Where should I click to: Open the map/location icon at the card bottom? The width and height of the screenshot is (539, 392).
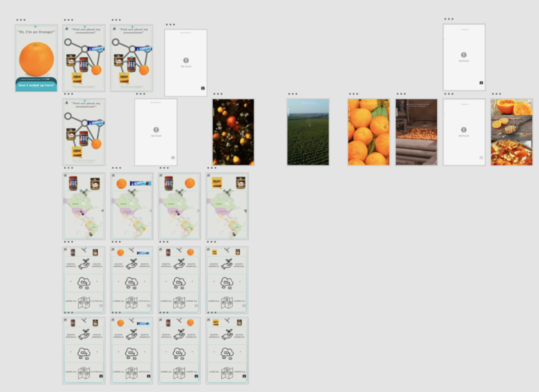coord(83,303)
